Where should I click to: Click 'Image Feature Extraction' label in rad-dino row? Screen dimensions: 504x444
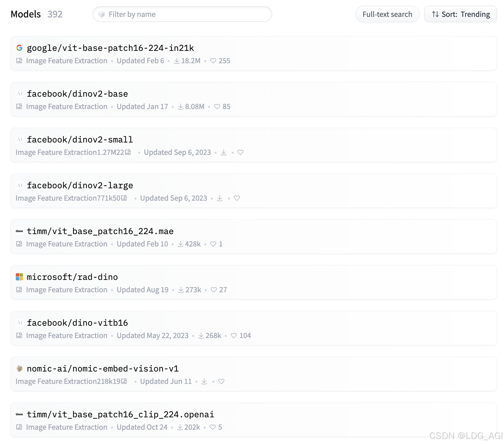(x=67, y=290)
